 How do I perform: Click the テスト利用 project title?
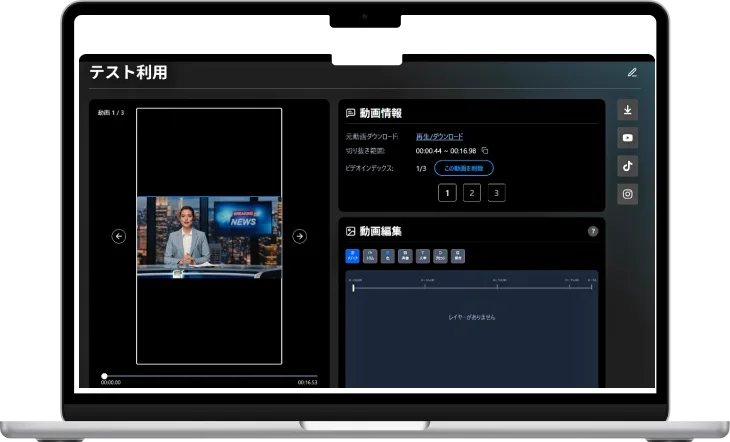[128, 72]
